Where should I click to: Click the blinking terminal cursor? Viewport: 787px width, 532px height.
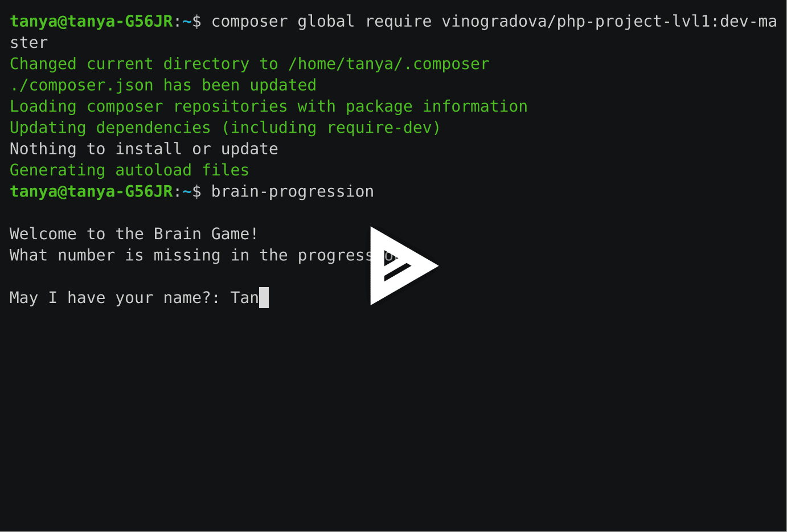pyautogui.click(x=263, y=297)
